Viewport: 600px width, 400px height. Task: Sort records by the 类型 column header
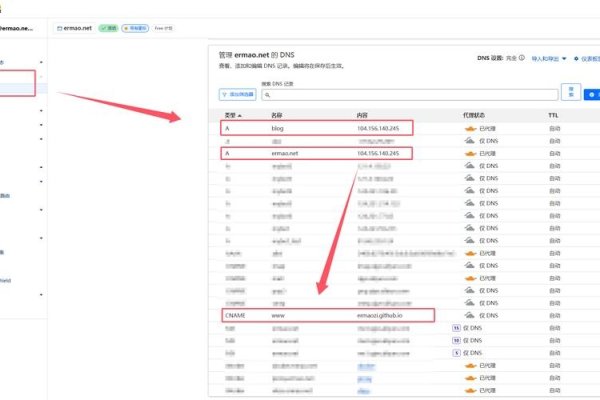pos(233,115)
